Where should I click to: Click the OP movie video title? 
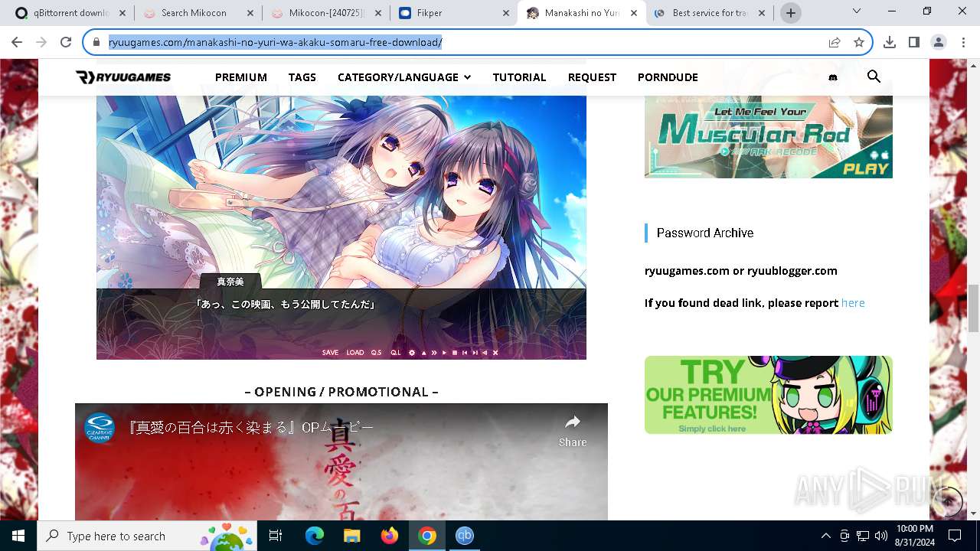pyautogui.click(x=250, y=428)
